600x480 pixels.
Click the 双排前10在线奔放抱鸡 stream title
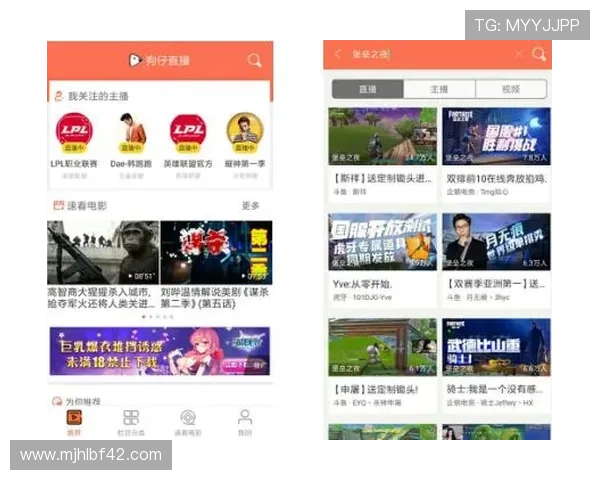pos(497,179)
